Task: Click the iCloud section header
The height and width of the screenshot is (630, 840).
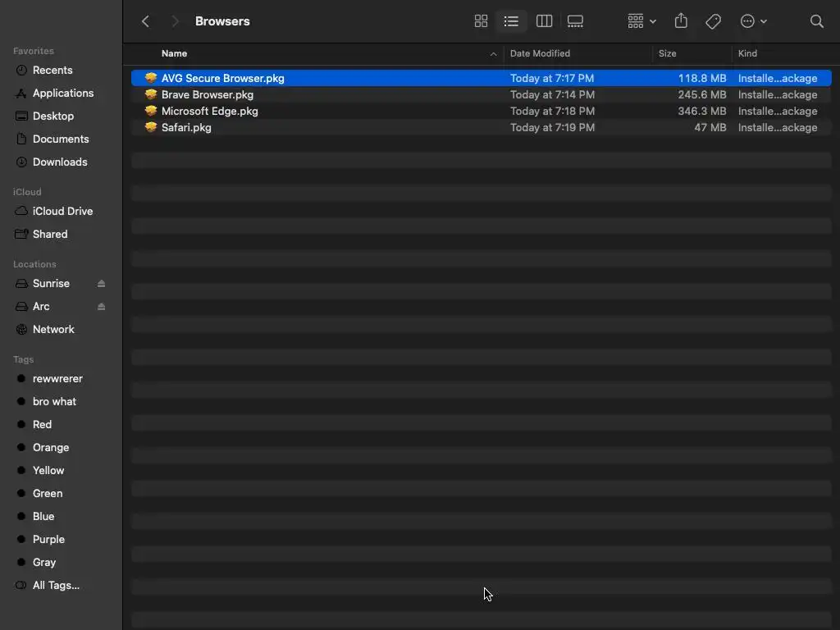Action: [x=27, y=192]
